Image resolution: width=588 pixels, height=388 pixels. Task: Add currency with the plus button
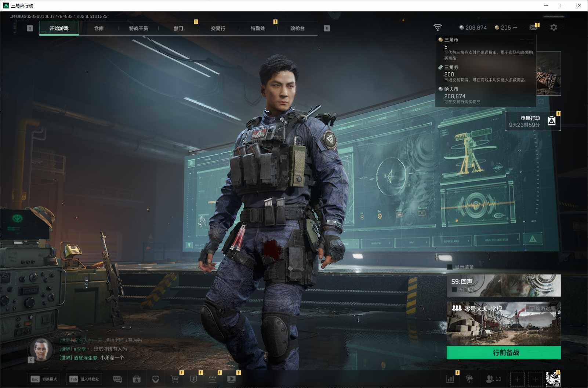tap(515, 28)
